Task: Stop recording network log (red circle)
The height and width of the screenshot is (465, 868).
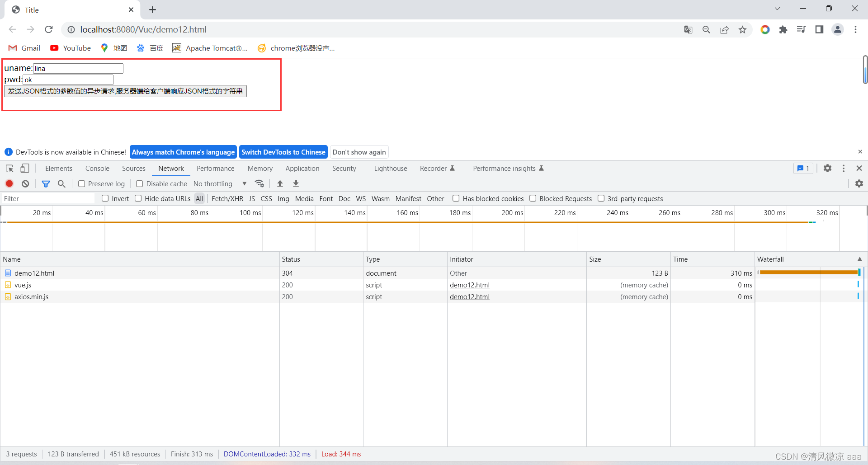Action: pos(9,183)
